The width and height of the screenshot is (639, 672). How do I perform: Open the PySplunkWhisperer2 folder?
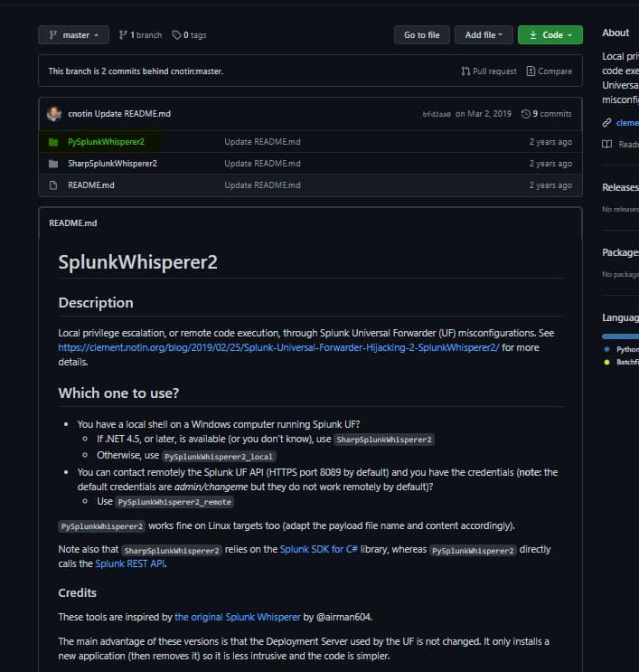[106, 142]
